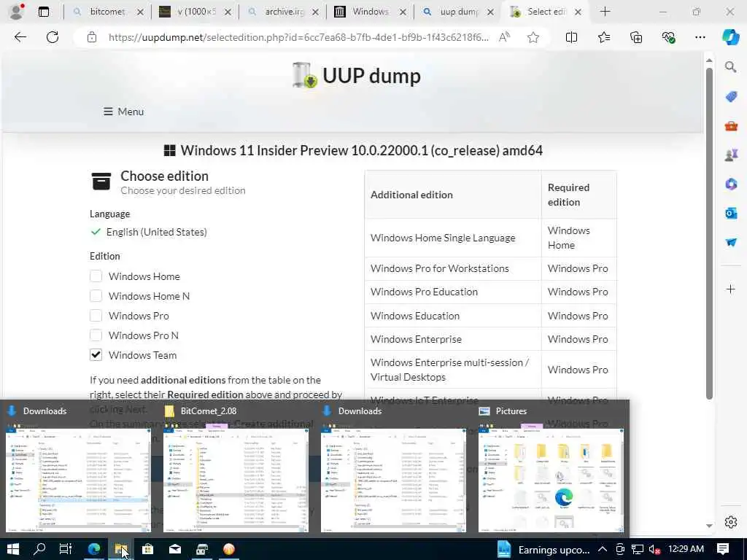Open Edge profile avatar

(16, 12)
